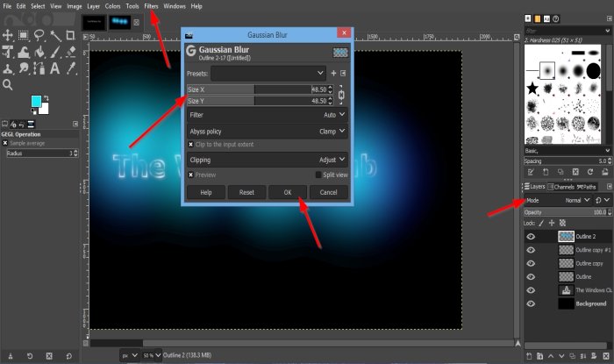Click new layer icon below layers list
The image size is (614, 364).
pyautogui.click(x=529, y=356)
